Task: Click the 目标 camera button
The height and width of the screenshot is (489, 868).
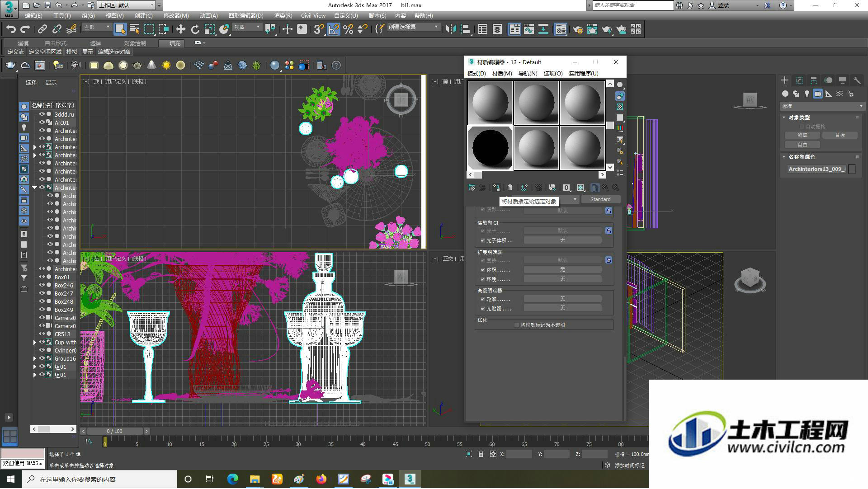Action: pyautogui.click(x=840, y=135)
